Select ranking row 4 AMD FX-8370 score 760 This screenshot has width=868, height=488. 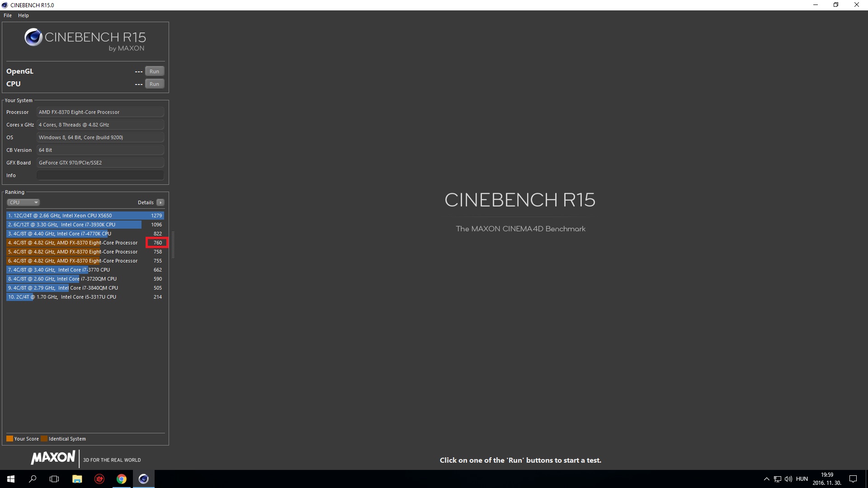pyautogui.click(x=85, y=243)
